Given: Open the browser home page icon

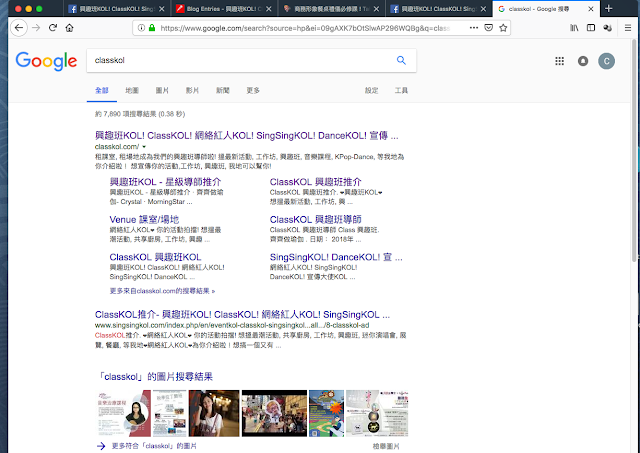Looking at the screenshot, I should (69, 28).
